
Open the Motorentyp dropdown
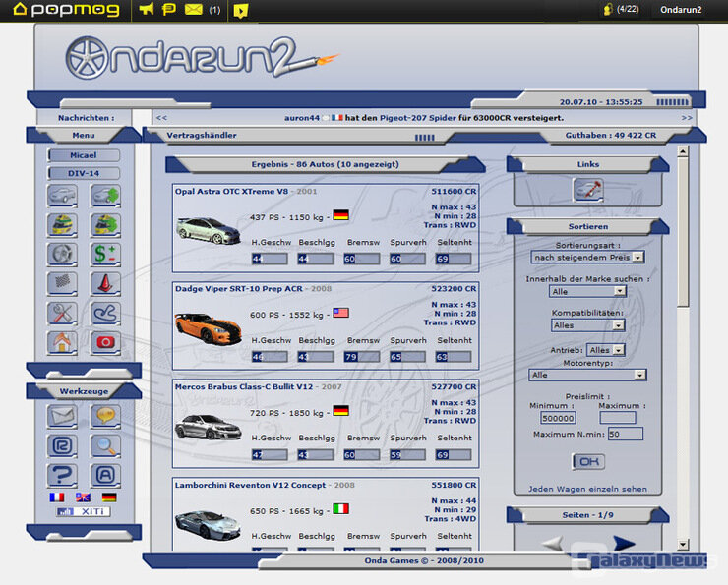587,375
